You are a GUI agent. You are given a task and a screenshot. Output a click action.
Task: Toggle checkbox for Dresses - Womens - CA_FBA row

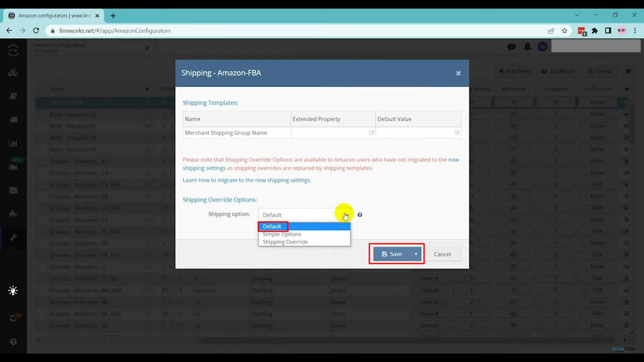pyautogui.click(x=626, y=185)
